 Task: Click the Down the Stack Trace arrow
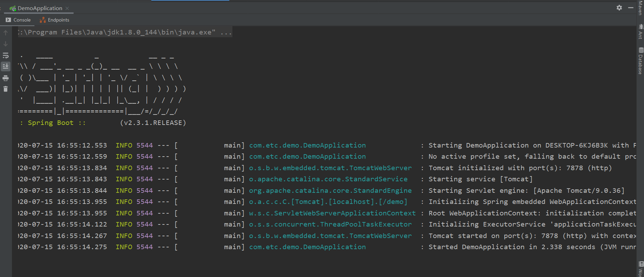point(6,44)
